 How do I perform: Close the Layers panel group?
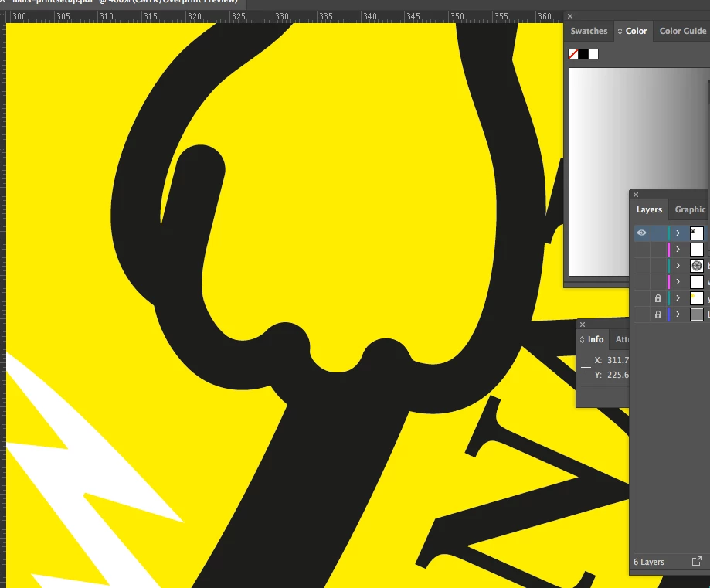[636, 195]
